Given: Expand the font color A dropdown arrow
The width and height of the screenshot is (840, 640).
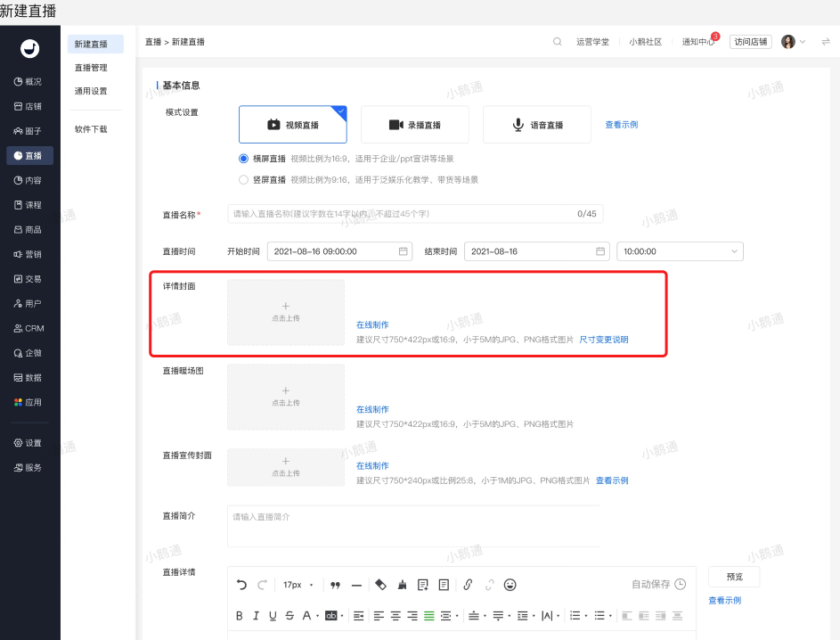Looking at the screenshot, I should 318,617.
